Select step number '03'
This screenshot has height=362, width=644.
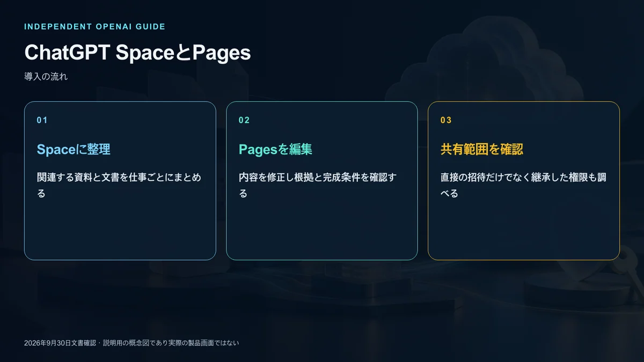446,120
